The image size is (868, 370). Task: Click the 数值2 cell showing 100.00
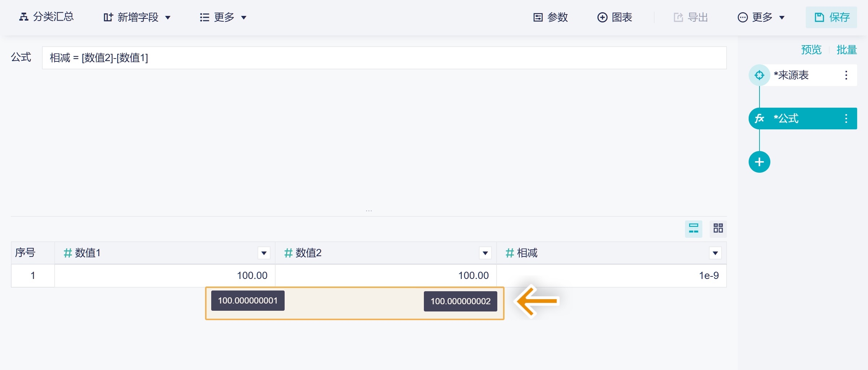pyautogui.click(x=386, y=276)
